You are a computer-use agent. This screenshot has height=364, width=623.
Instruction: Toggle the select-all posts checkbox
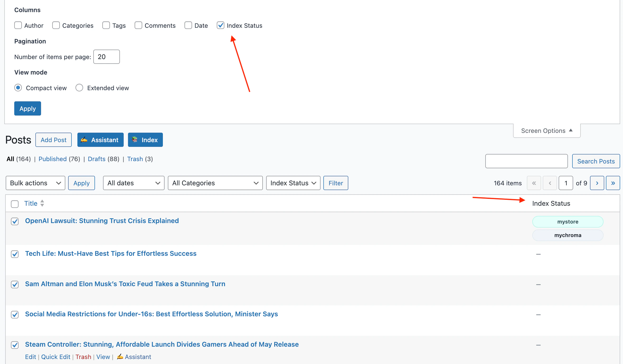click(x=15, y=204)
